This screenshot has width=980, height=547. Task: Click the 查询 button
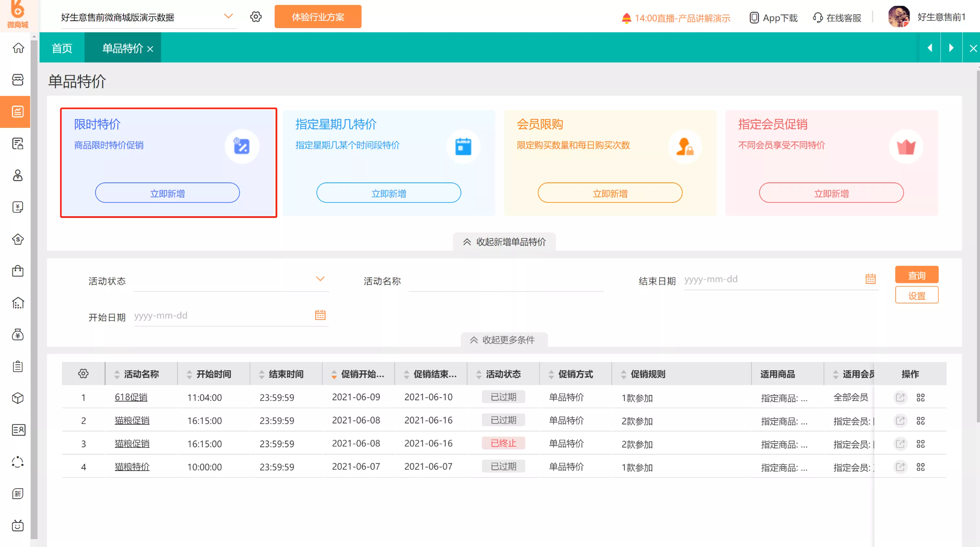pos(917,275)
